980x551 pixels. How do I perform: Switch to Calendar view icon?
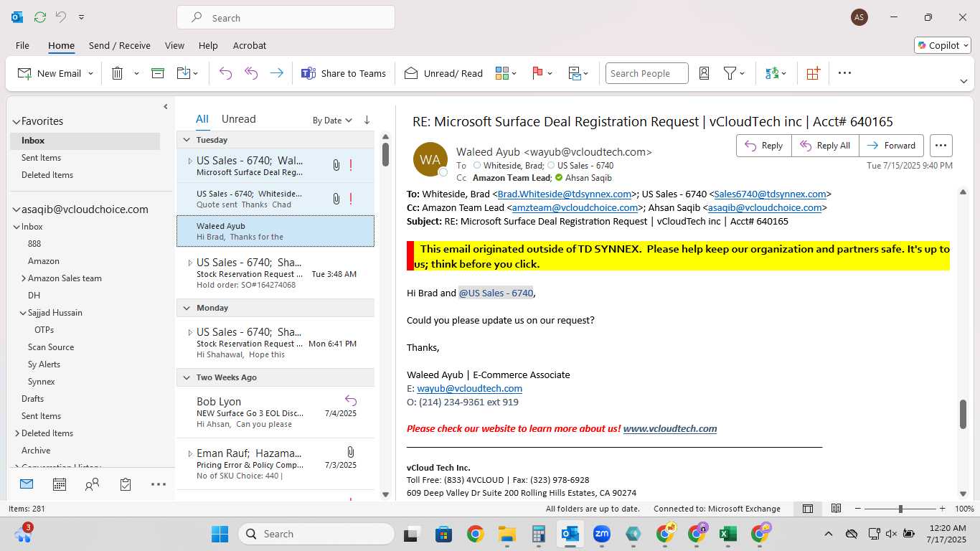(60, 484)
